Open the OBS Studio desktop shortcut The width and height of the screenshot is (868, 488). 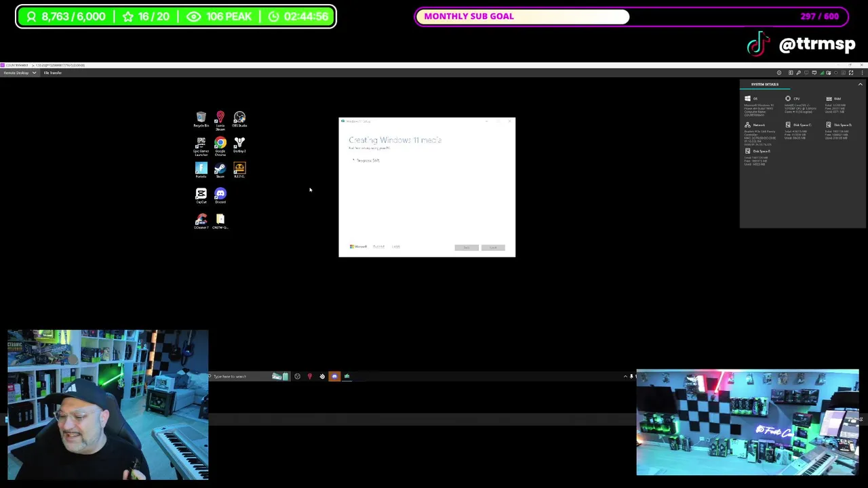(239, 119)
